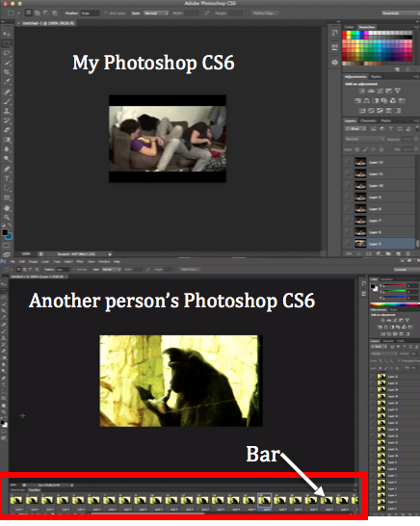Add a Color Balance adjustment in top window
Image resolution: width=420 pixels, height=526 pixels.
pyautogui.click(x=367, y=100)
